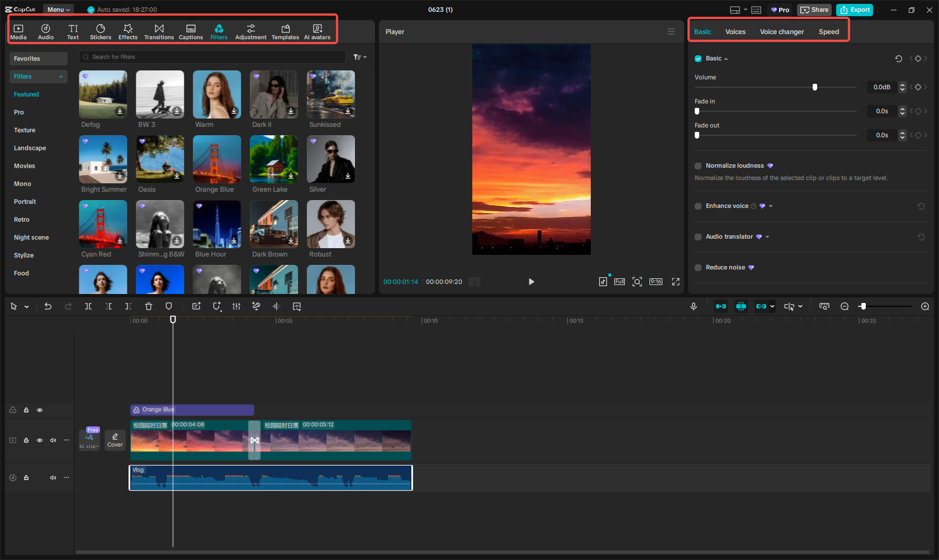Click the Export button
This screenshot has height=560, width=939.
coord(854,10)
